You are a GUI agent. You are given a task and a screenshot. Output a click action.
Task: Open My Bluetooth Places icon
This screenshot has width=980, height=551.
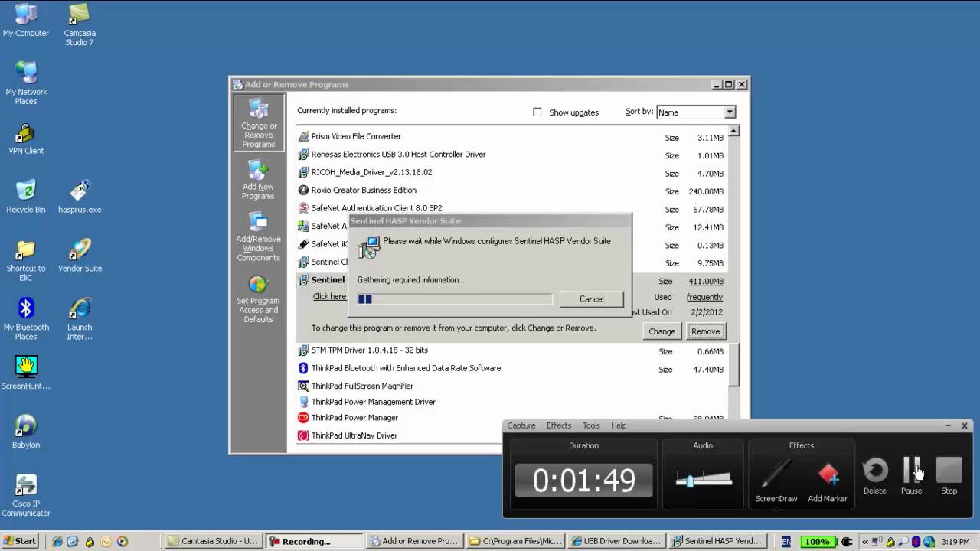click(x=26, y=318)
